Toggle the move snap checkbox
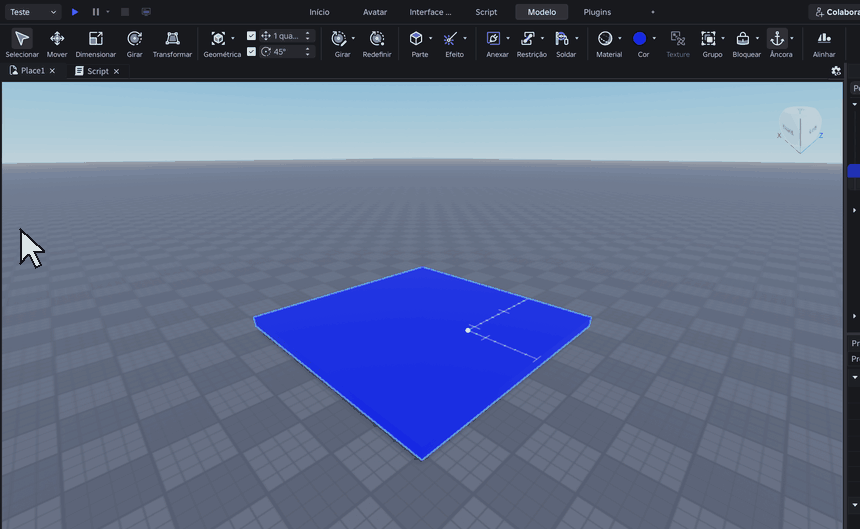 click(251, 36)
